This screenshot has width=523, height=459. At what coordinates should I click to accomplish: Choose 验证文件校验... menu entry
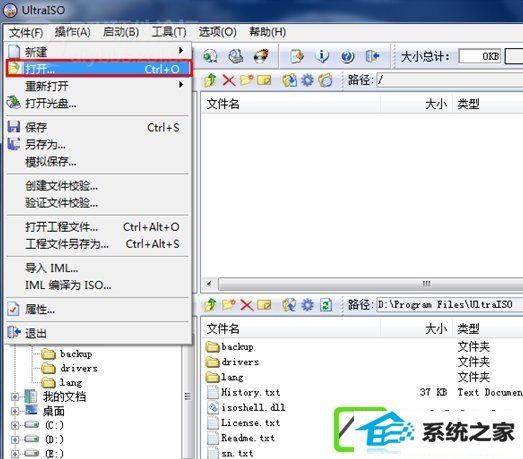(99, 203)
